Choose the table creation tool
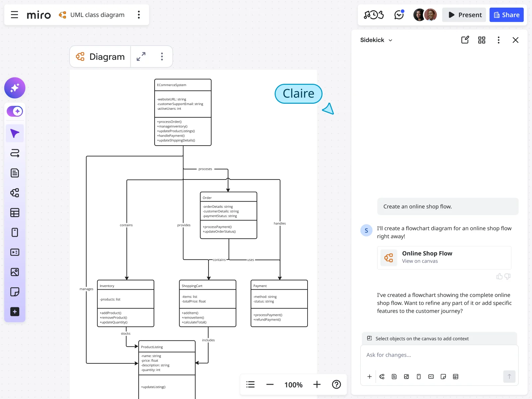The height and width of the screenshot is (399, 532). [15, 212]
